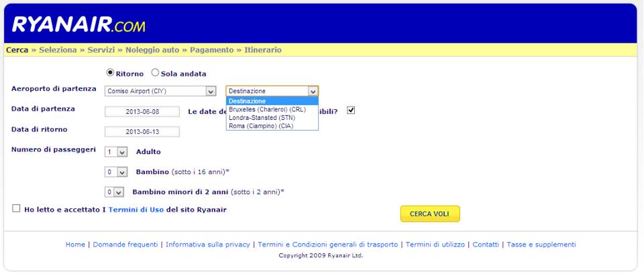
Task: Open the Termini di utilizzo footer link
Action: pyautogui.click(x=435, y=245)
